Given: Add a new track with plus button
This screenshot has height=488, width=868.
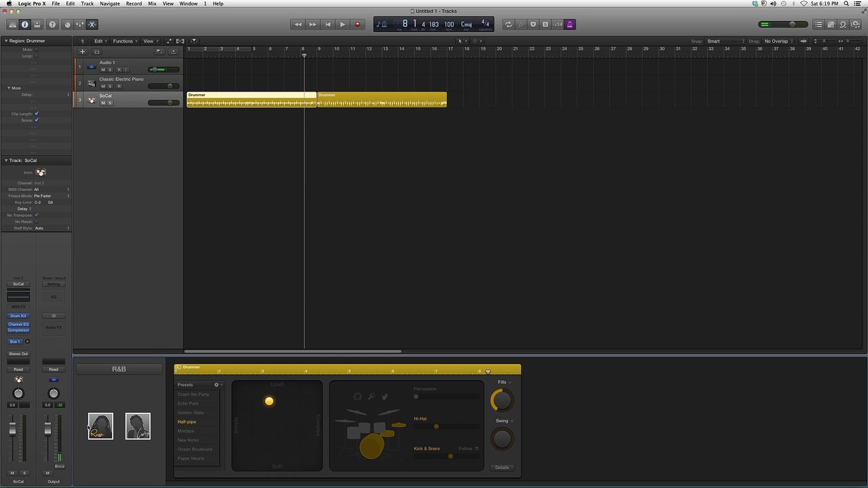Looking at the screenshot, I should click(83, 52).
